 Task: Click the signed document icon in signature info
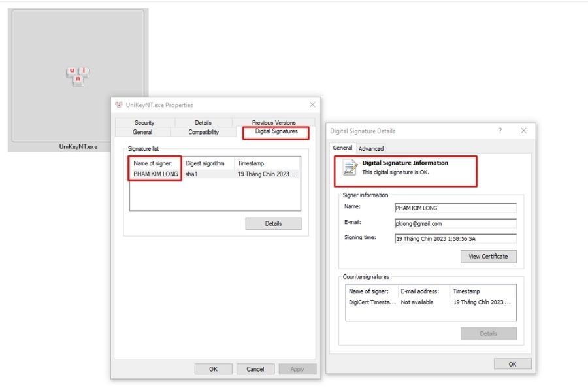click(x=350, y=168)
